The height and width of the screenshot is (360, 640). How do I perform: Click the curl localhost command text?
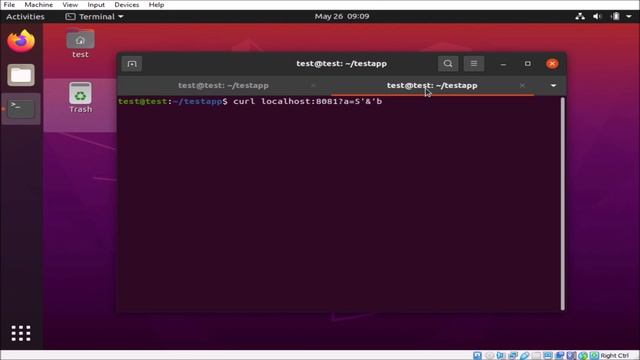308,101
